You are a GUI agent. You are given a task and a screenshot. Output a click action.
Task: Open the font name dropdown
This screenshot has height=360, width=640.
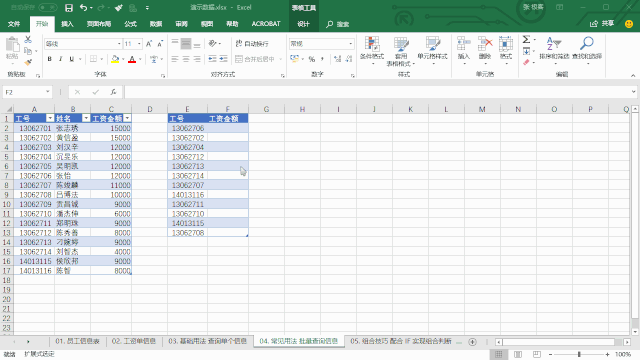[119, 44]
